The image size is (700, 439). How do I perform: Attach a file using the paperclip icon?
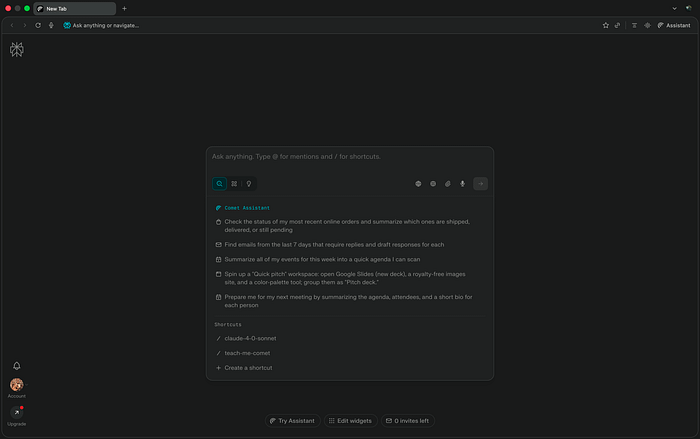[x=448, y=184]
